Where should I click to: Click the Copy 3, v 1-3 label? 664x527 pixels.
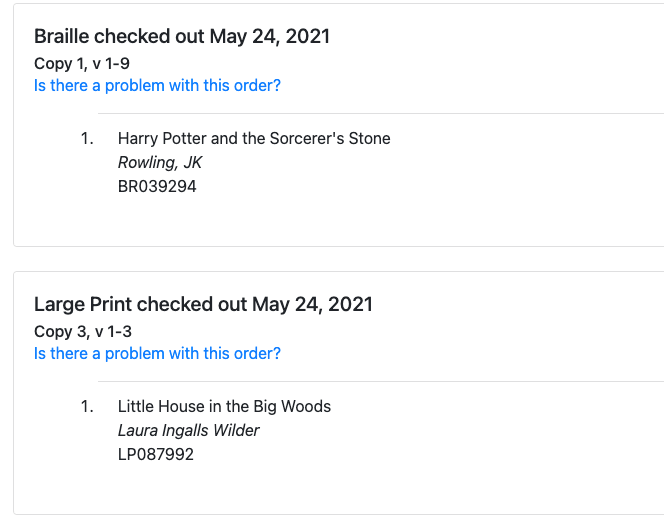click(x=83, y=332)
